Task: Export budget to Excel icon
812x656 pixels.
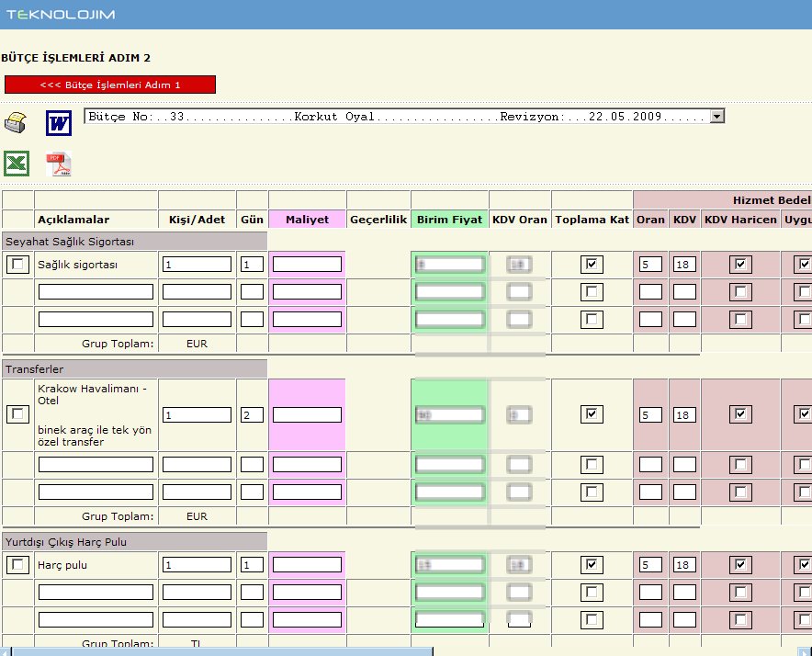Action: [x=17, y=164]
